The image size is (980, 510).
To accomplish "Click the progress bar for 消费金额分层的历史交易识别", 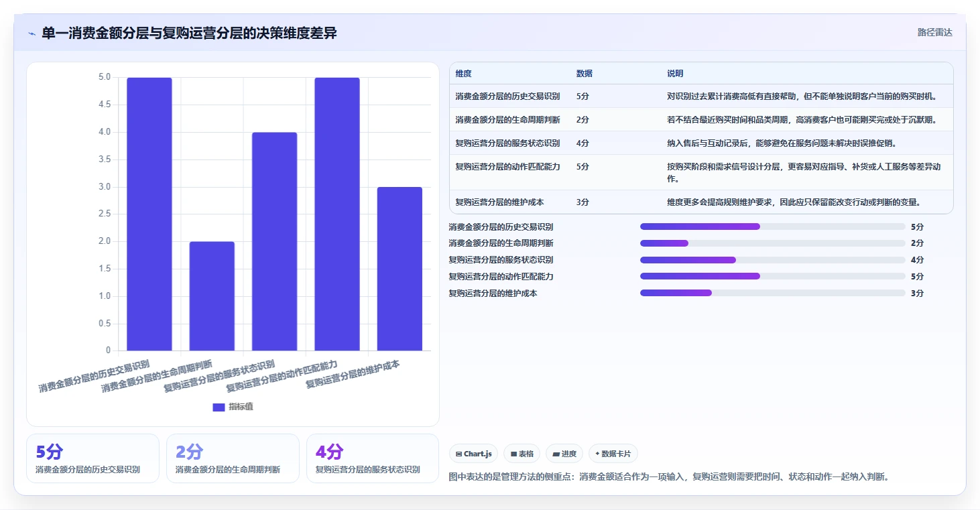I will click(x=773, y=227).
